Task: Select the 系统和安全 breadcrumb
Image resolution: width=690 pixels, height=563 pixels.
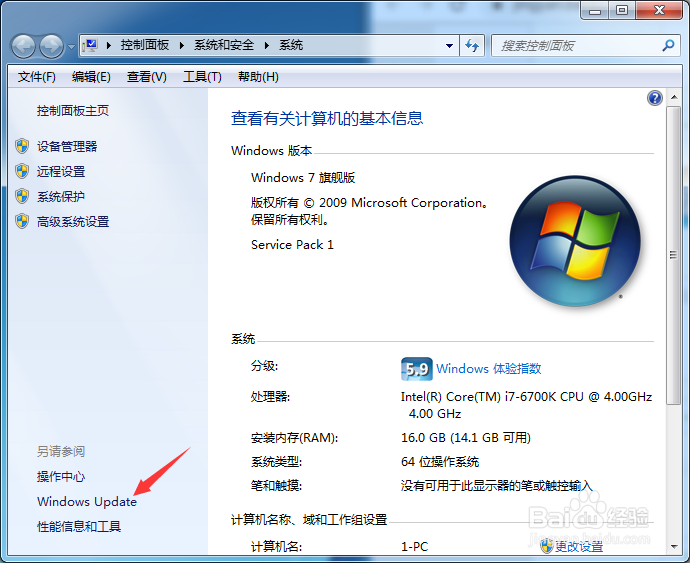Action: click(x=224, y=45)
